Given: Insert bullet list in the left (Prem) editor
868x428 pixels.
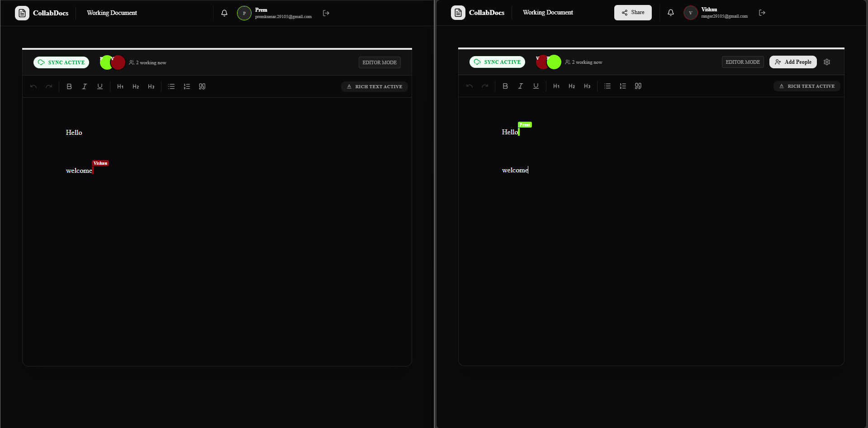Looking at the screenshot, I should pyautogui.click(x=171, y=86).
